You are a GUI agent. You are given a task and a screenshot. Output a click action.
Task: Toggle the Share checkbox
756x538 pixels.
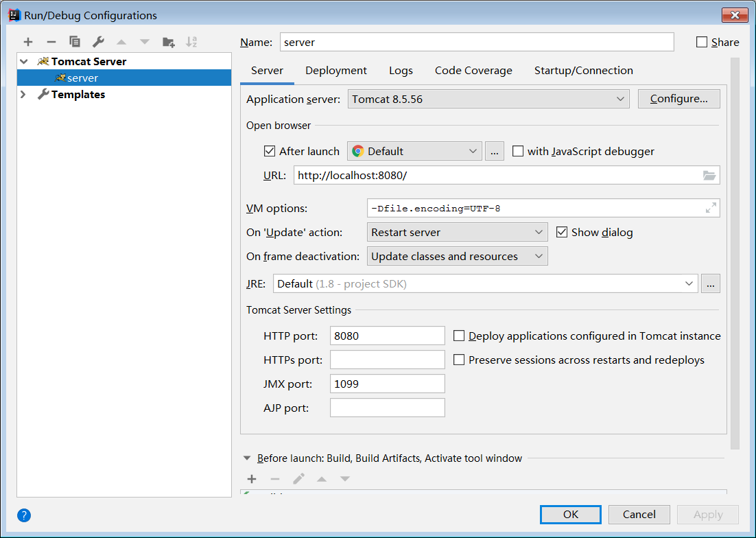702,42
